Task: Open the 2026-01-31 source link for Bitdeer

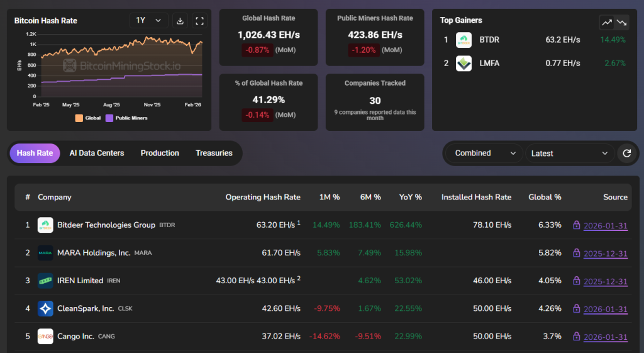Action: click(x=605, y=226)
